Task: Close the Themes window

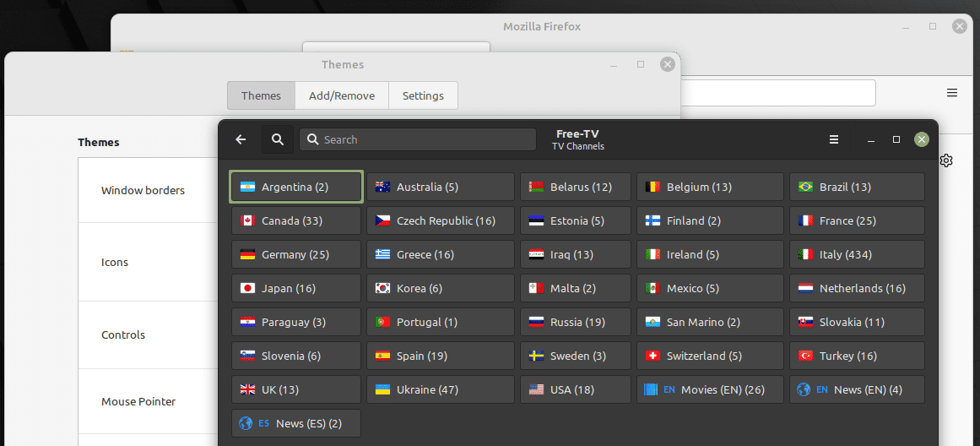Action: [668, 64]
